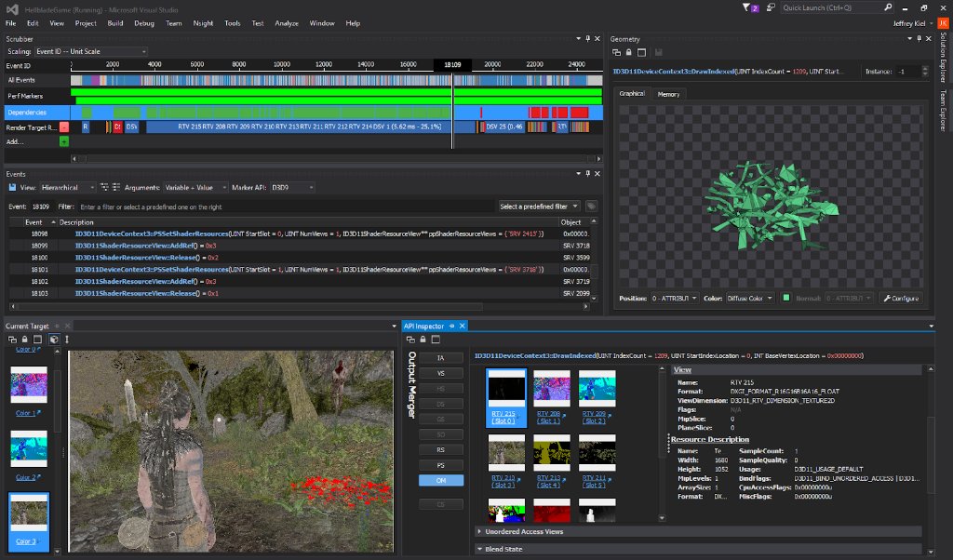Open the Arguments Variable + Value dropdown
This screenshot has height=560, width=953.
click(x=195, y=188)
